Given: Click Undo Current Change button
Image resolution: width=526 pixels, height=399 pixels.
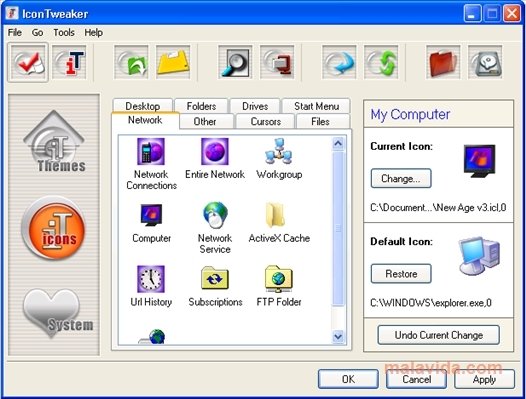Looking at the screenshot, I should tap(438, 335).
